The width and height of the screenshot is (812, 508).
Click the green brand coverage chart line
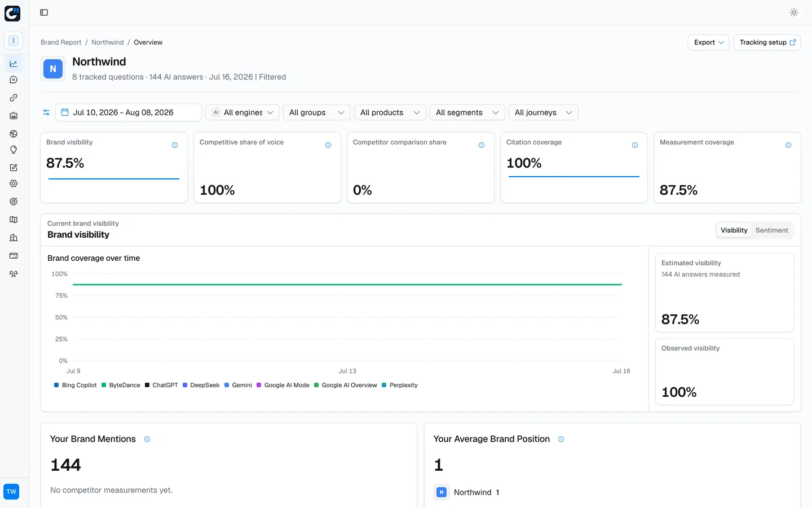click(x=347, y=284)
